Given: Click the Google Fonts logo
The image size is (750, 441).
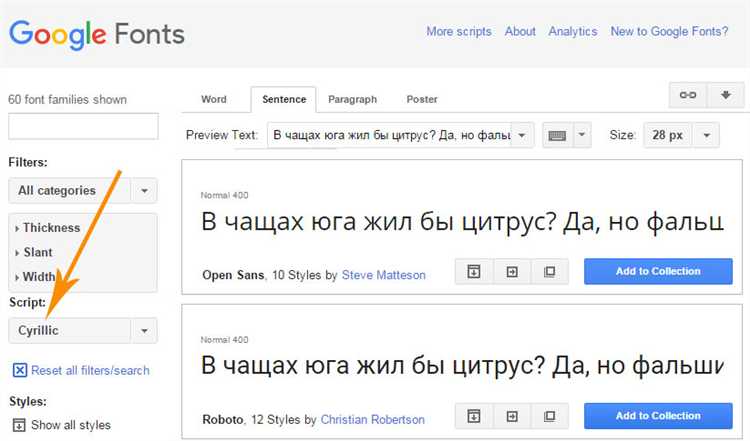Looking at the screenshot, I should pyautogui.click(x=97, y=34).
